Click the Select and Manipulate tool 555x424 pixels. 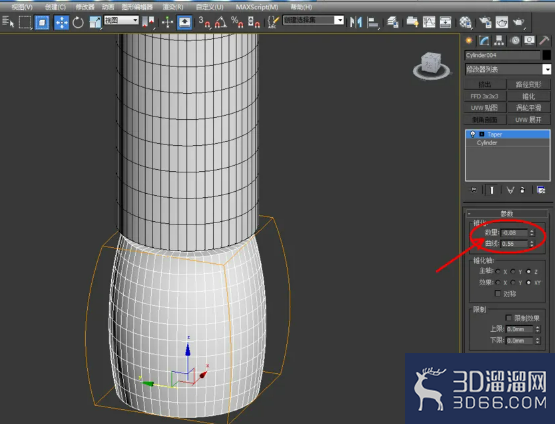coord(167,22)
